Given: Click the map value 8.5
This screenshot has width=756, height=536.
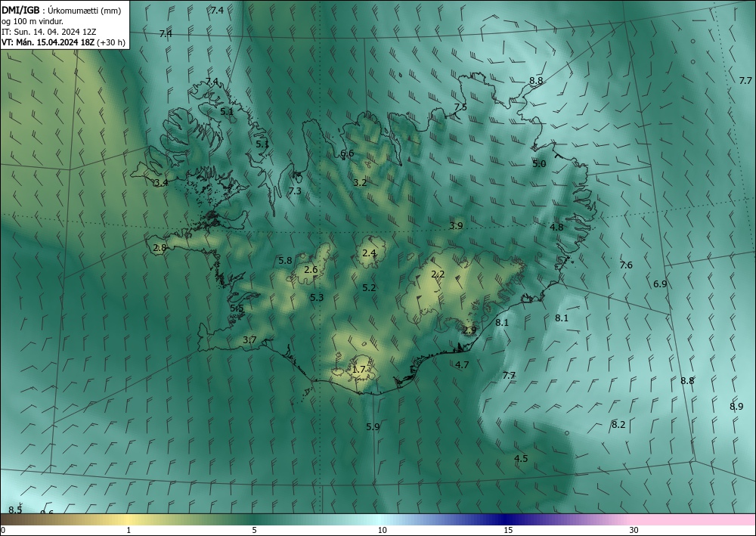Looking at the screenshot, I should coord(15,510).
